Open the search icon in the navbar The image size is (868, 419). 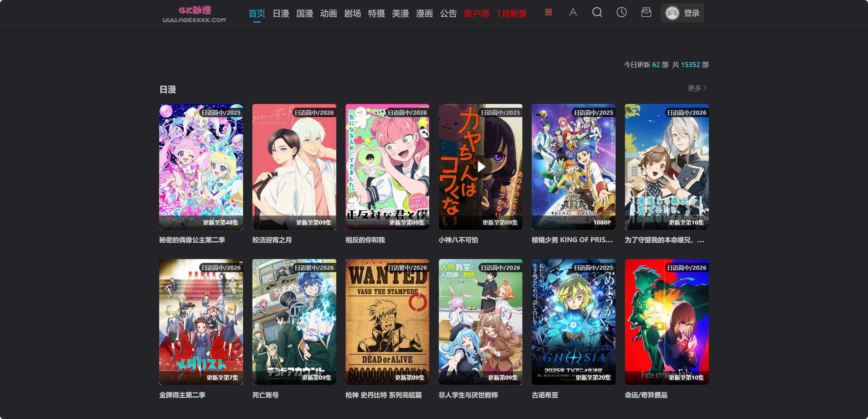597,12
